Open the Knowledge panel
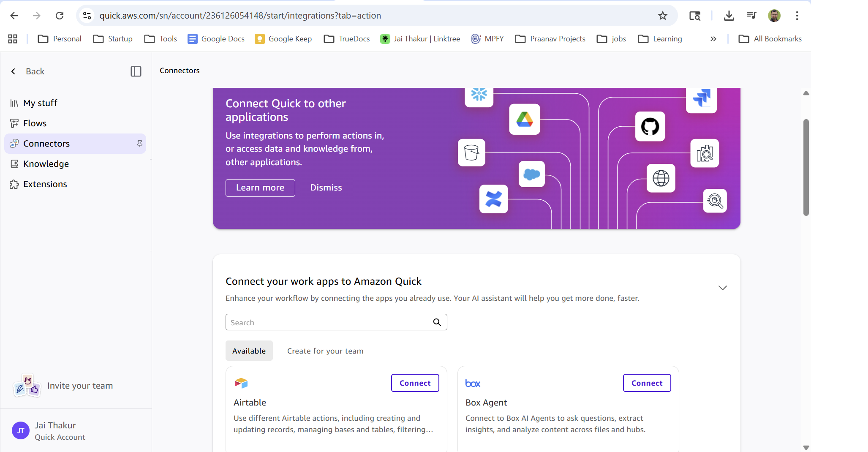 [x=46, y=163]
